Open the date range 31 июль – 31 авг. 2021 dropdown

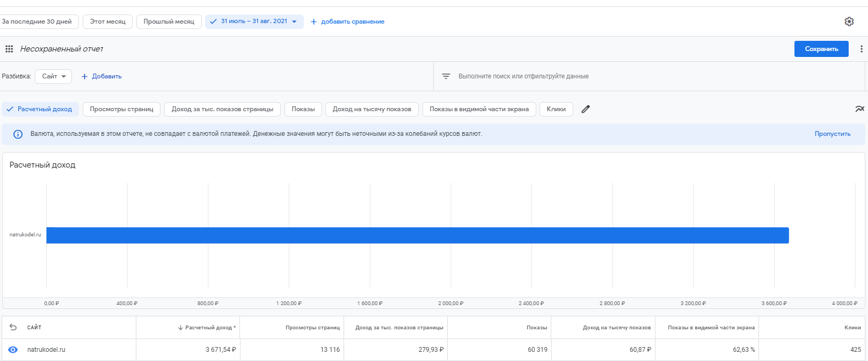[254, 21]
